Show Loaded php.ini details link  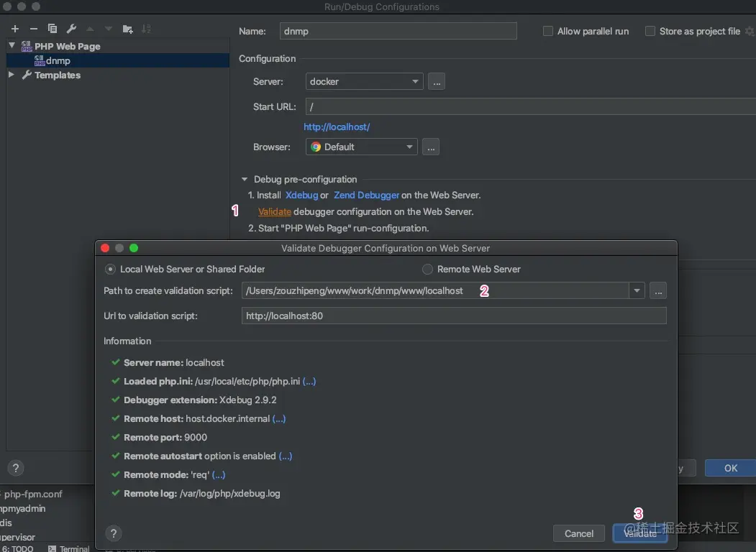point(309,381)
